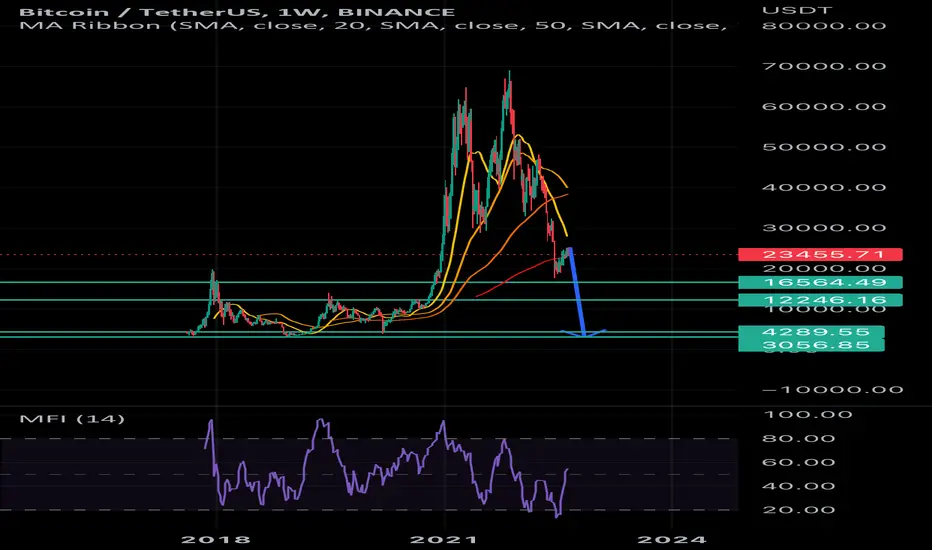Click the USDT currency label on price axis
Image resolution: width=932 pixels, height=550 pixels.
click(797, 11)
